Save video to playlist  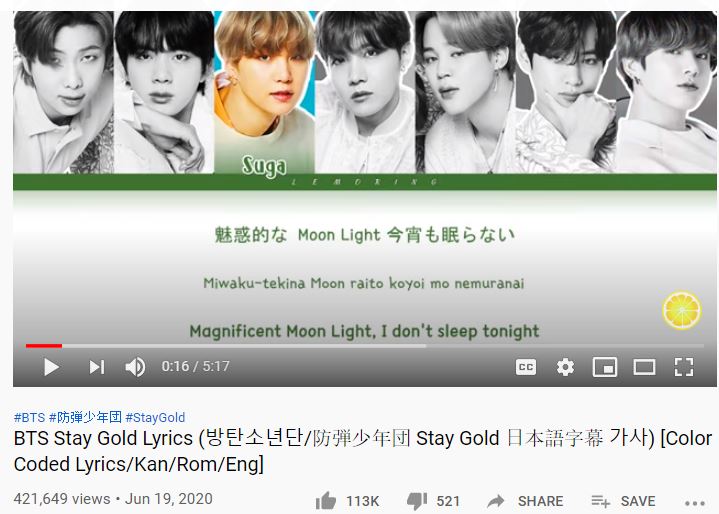tap(623, 501)
